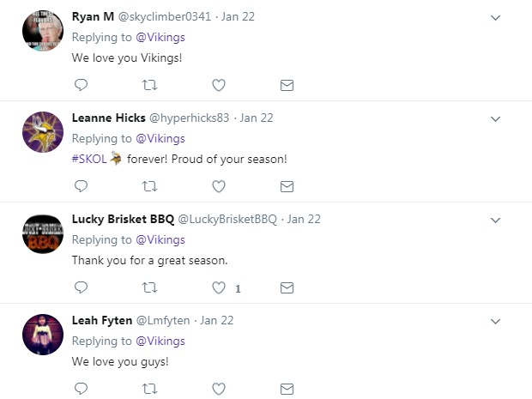Screen dimensions: 532x399
Task: Reply to Lucky Brisket BBQ tweet
Action: (x=82, y=287)
